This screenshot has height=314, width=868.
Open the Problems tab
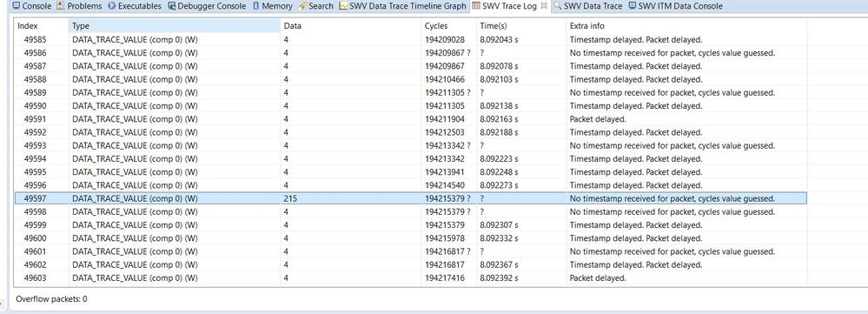(79, 6)
